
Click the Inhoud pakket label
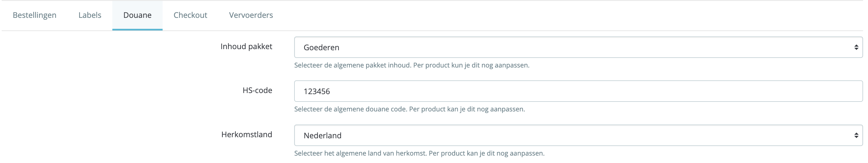[x=246, y=46]
